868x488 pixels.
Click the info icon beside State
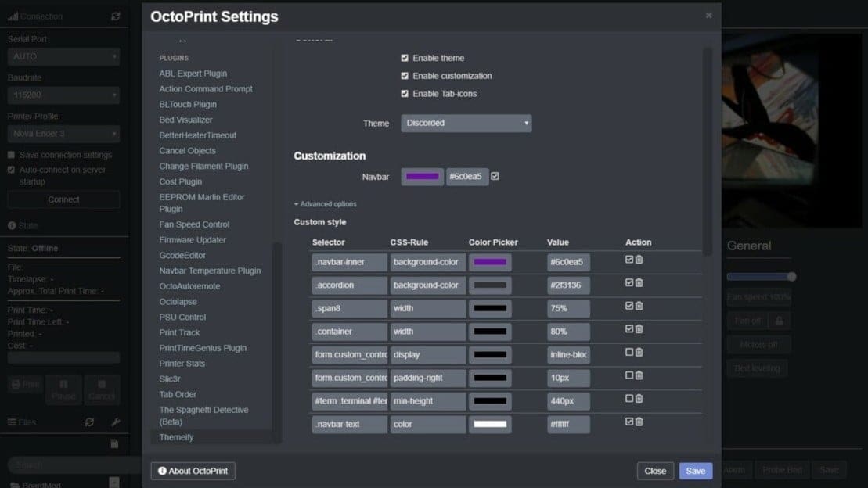tap(12, 225)
